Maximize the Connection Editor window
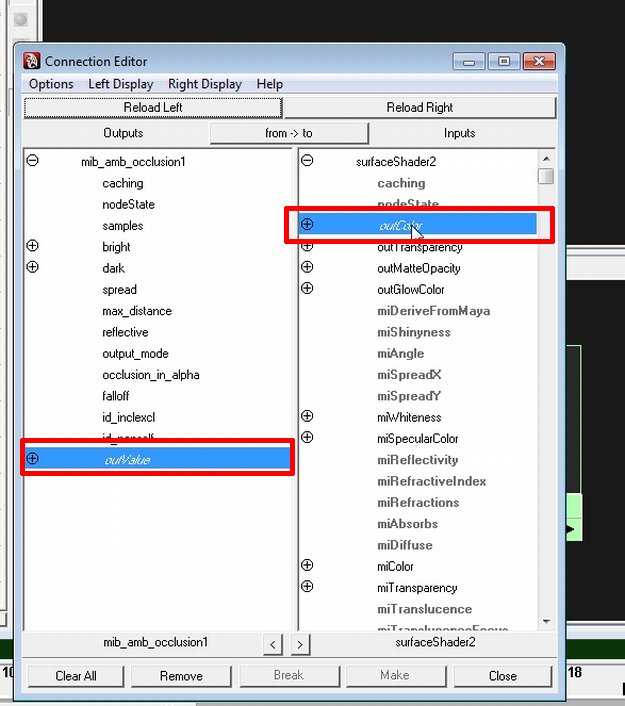The height and width of the screenshot is (706, 625). pyautogui.click(x=504, y=61)
